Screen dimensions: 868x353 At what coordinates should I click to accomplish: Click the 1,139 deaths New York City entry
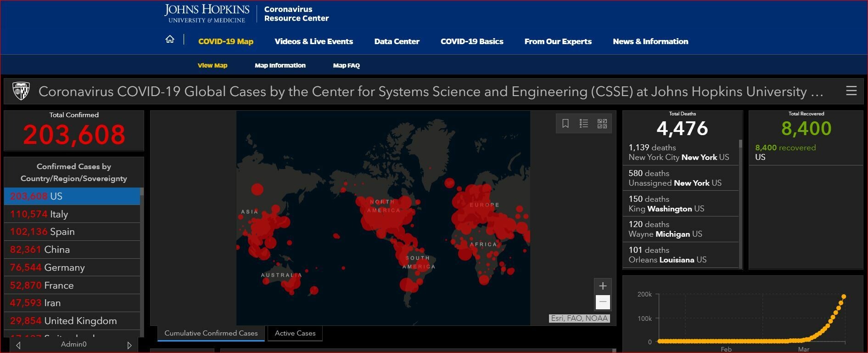680,152
